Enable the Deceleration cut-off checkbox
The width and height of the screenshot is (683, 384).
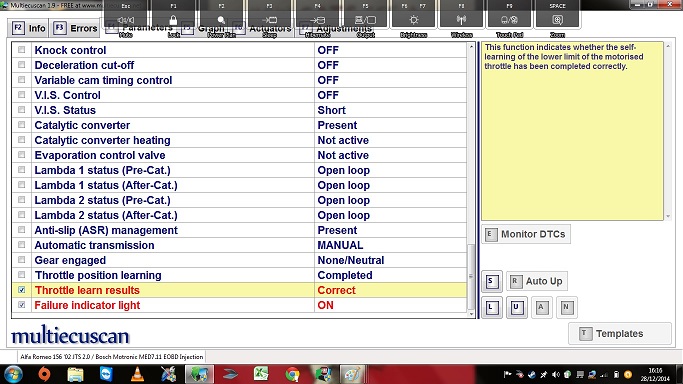21,65
